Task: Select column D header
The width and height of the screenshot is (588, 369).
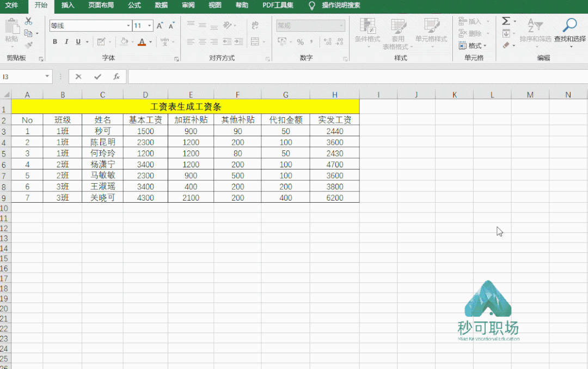Action: point(145,95)
